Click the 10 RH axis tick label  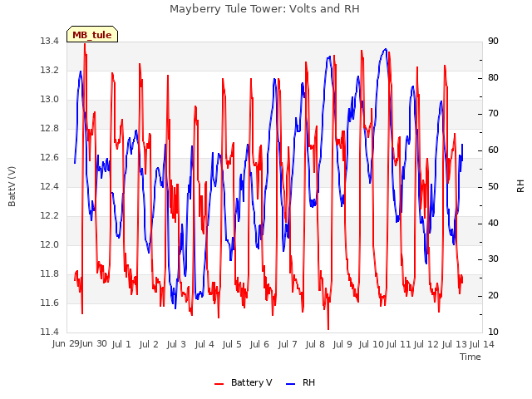(x=493, y=332)
